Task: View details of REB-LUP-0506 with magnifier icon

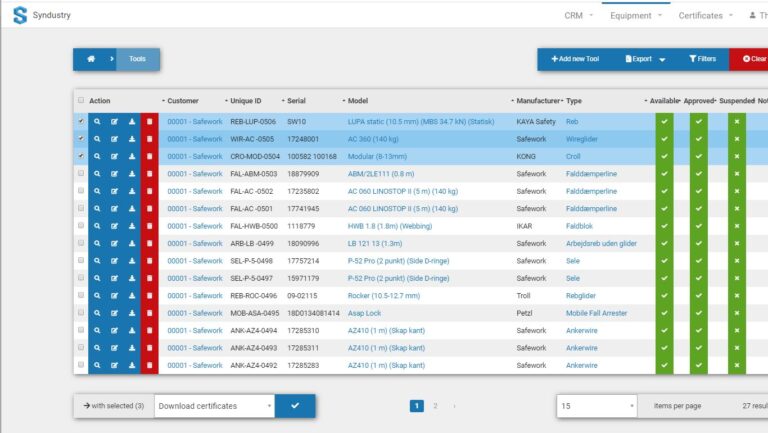Action: (97, 122)
